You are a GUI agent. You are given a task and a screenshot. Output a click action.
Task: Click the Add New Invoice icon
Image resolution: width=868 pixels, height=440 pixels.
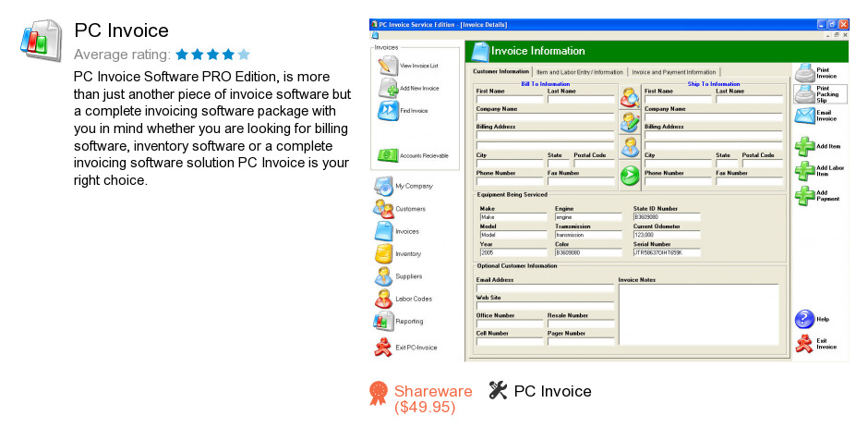coord(388,88)
